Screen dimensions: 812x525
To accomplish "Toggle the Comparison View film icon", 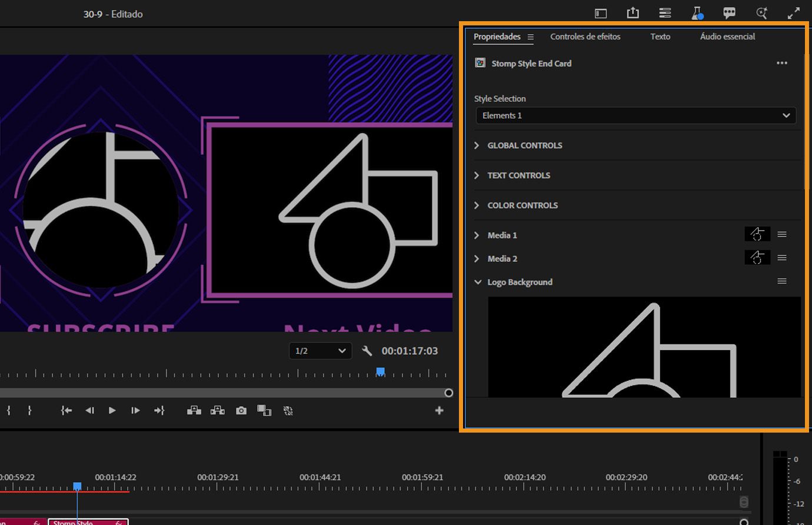I will point(264,410).
